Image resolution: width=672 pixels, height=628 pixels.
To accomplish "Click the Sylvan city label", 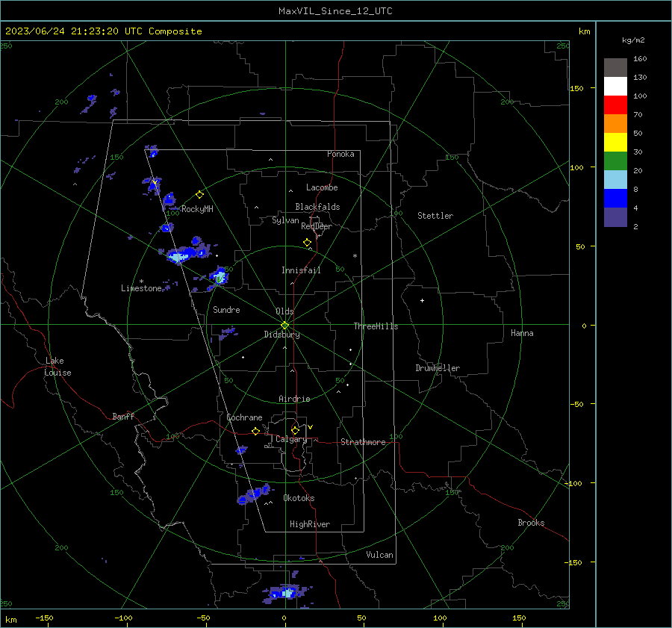I will click(285, 220).
